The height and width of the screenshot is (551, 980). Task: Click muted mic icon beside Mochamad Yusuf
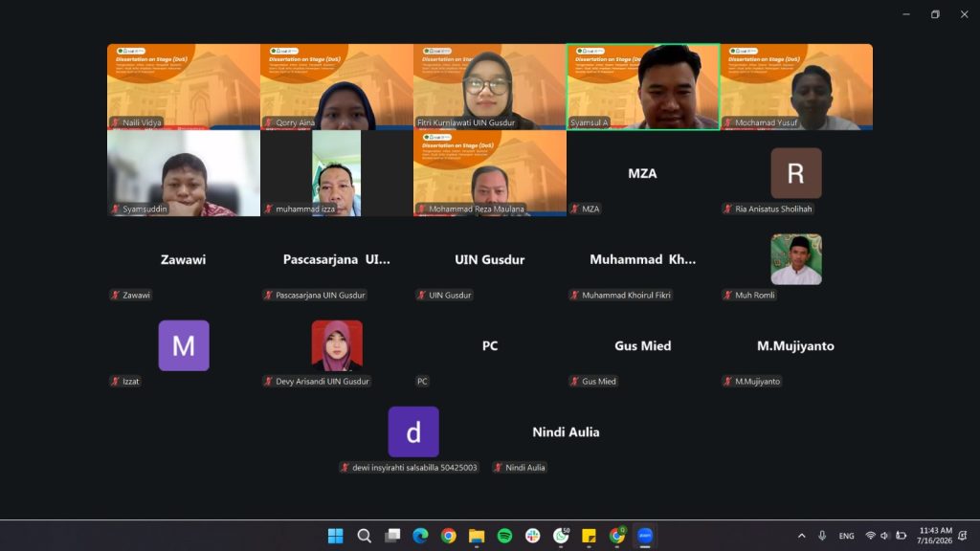728,122
